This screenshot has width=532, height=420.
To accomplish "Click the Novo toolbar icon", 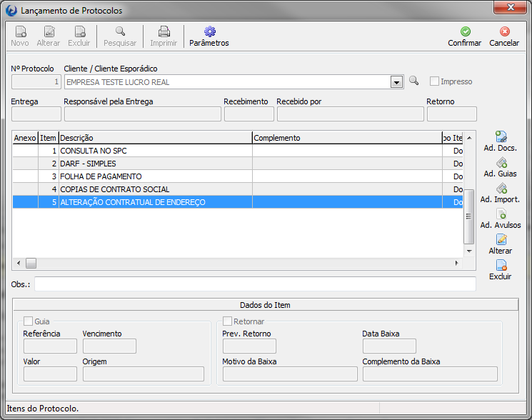I will 21,32.
